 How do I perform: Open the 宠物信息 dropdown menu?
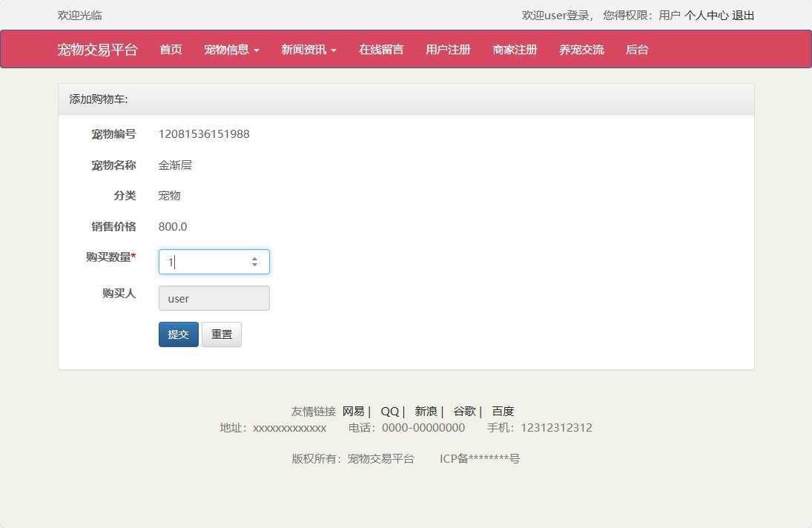coord(231,49)
